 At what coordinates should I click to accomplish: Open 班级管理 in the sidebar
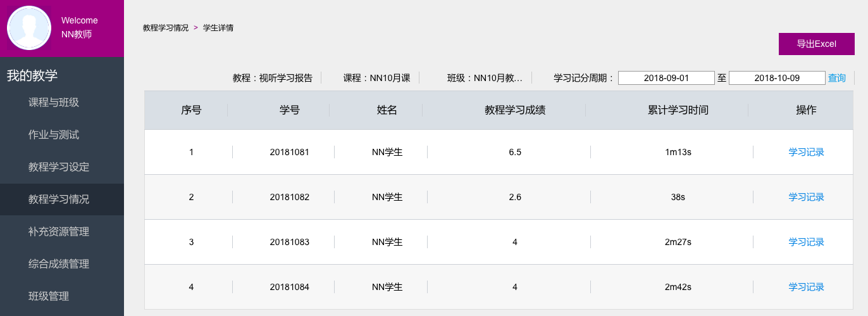(49, 296)
